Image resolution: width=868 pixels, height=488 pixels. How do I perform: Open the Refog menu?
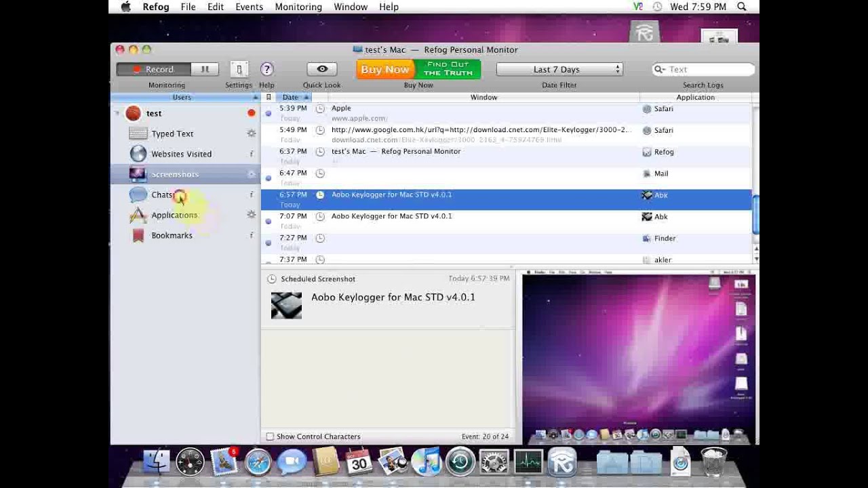pos(156,7)
